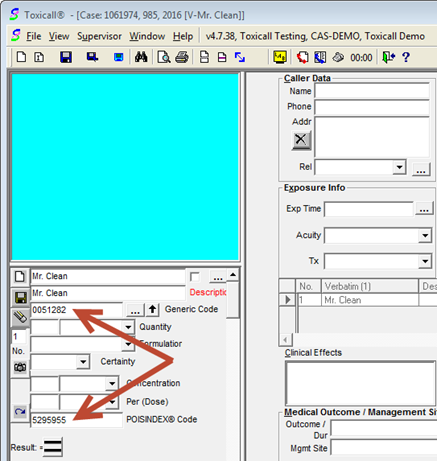
Task: Expand the Certainty dropdown
Action: (x=83, y=361)
